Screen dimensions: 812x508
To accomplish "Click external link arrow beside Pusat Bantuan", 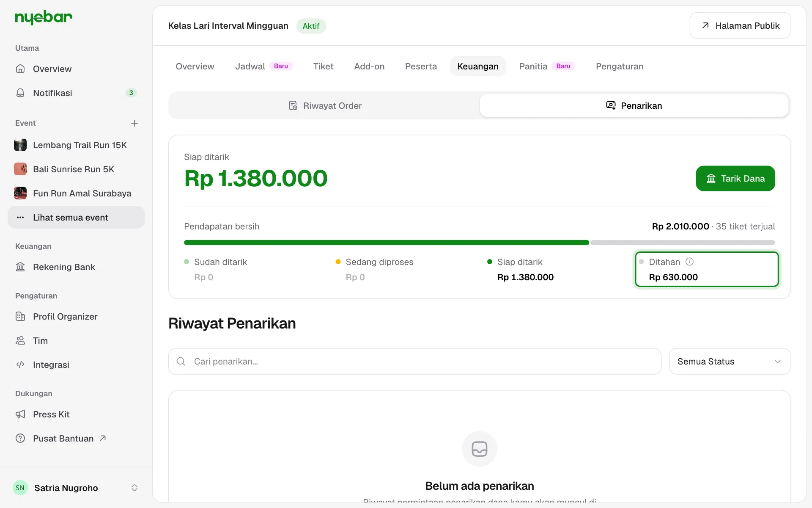I will 103,438.
